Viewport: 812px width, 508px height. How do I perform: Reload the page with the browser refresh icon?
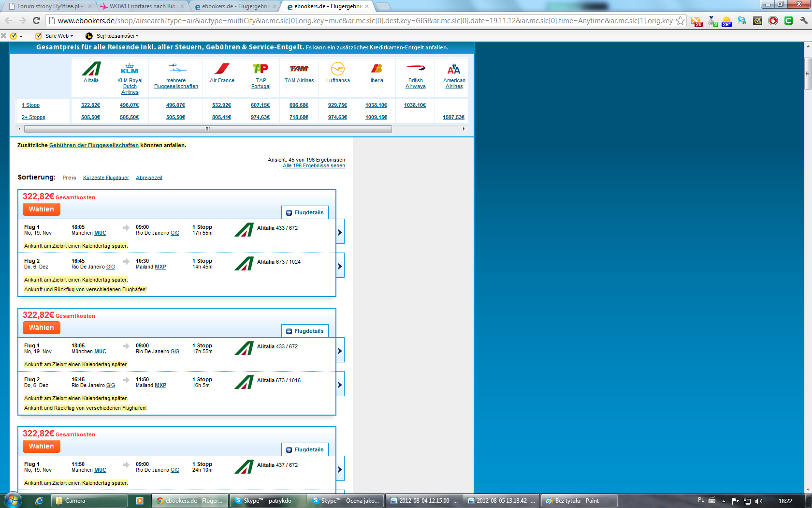click(x=36, y=20)
